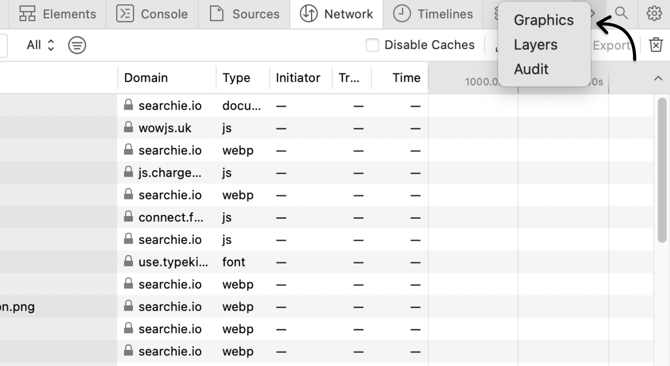Open the All resource type dropdown
The image size is (670, 366).
41,45
